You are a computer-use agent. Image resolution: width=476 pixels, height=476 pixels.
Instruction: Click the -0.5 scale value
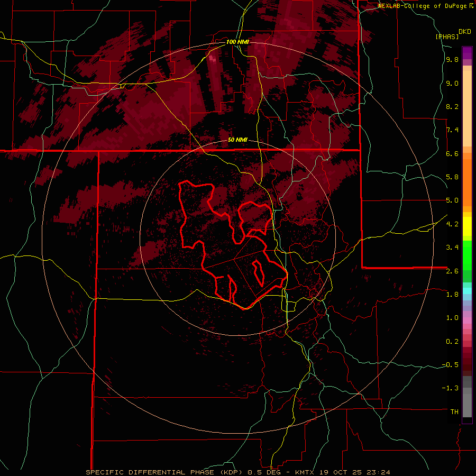(x=450, y=364)
